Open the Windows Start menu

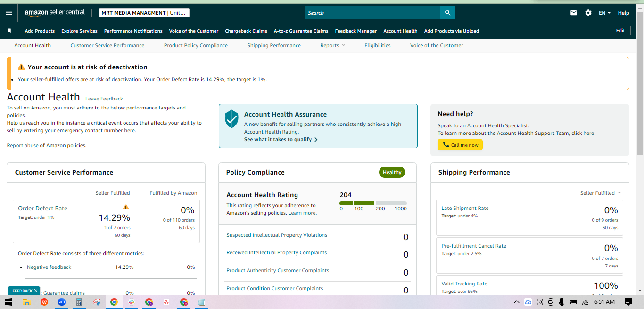click(x=8, y=302)
